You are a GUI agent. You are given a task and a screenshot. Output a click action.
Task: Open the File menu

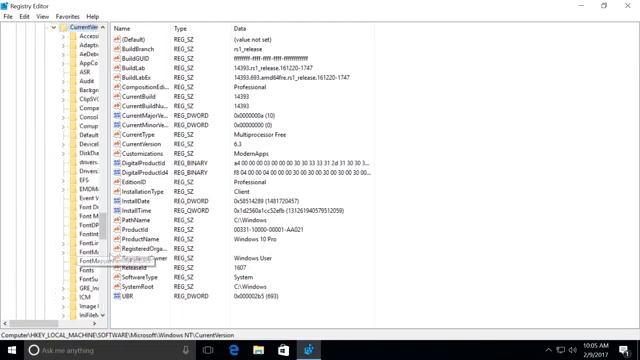(x=8, y=17)
